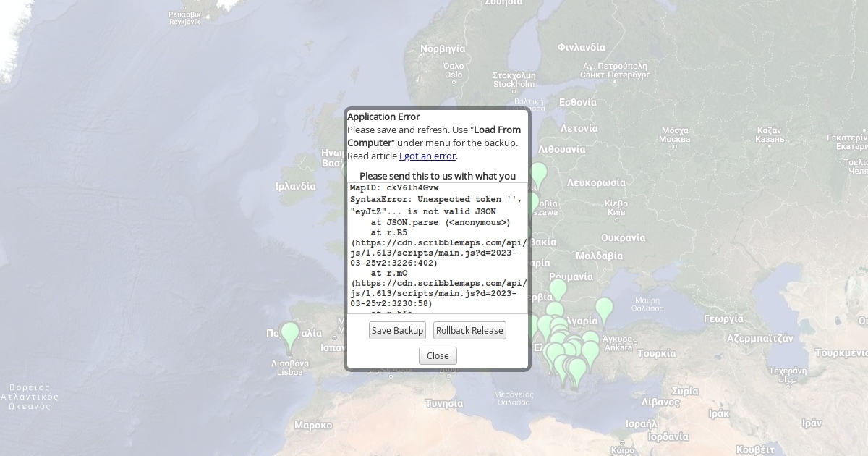Select the marker just below the Romania label
Screen dimensions: 868x456
(558, 289)
